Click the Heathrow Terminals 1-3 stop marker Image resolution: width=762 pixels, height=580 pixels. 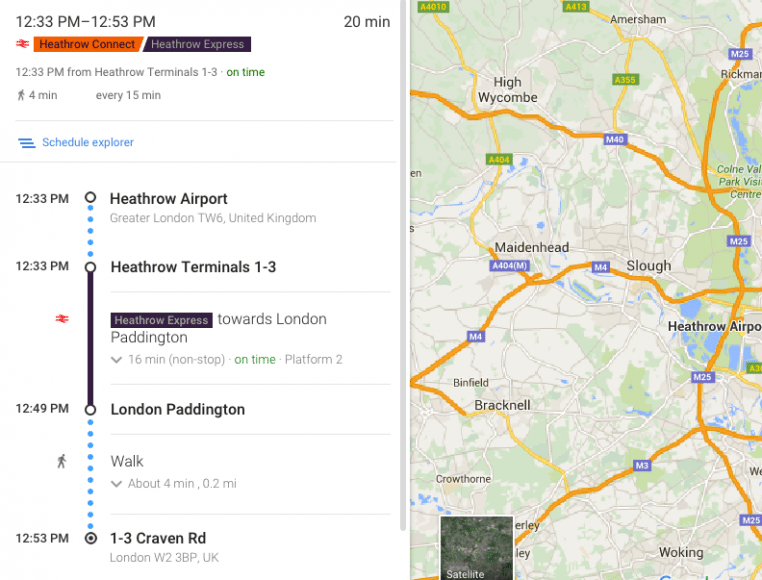click(x=90, y=267)
